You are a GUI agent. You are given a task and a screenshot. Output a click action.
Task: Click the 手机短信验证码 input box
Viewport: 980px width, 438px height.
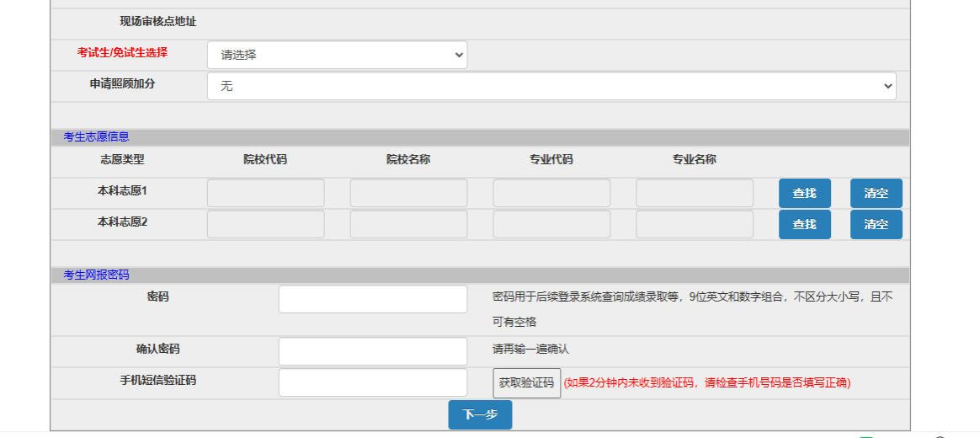(x=372, y=382)
